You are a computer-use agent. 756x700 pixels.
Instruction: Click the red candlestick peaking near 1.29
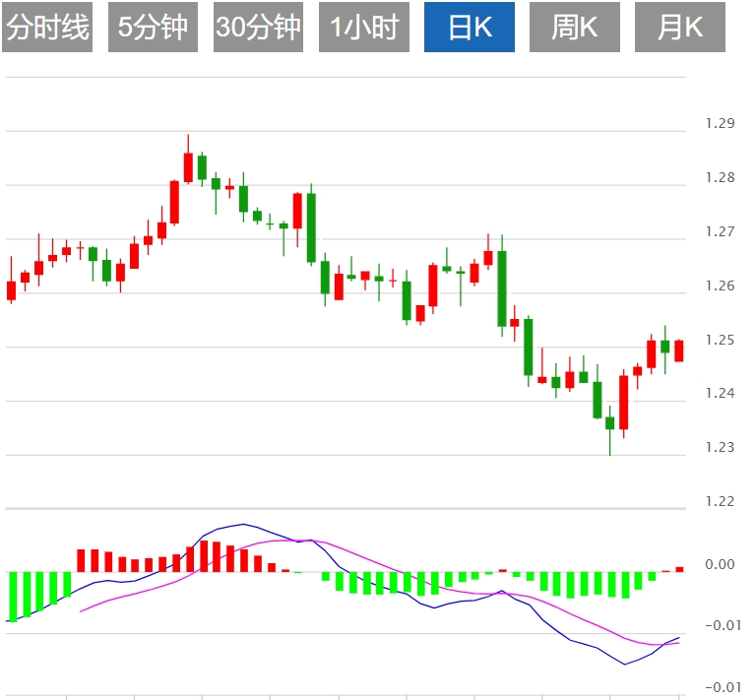pos(188,167)
